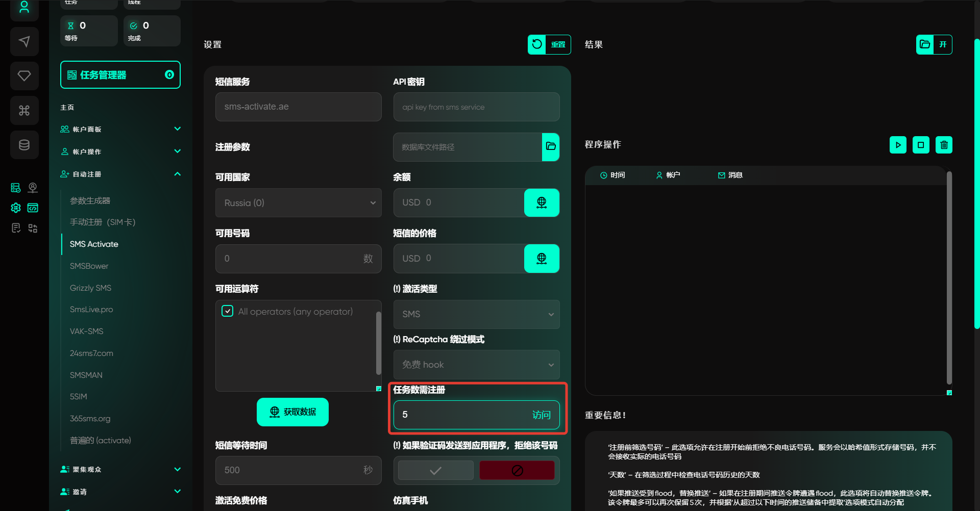Screen dimensions: 980x511
Task: Click the API key input field
Action: point(476,107)
